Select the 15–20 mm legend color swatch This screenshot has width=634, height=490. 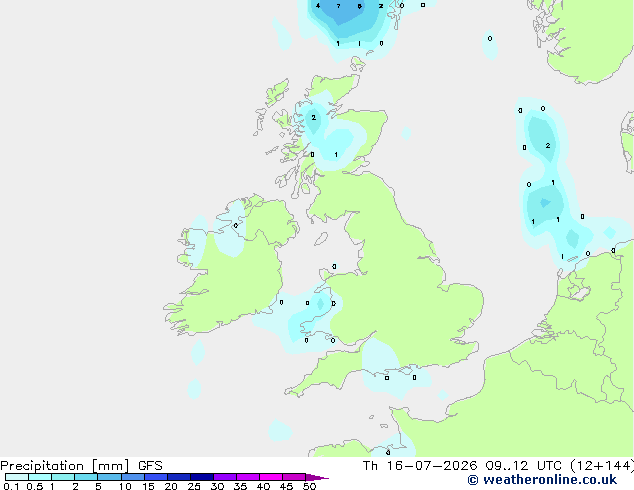156,477
